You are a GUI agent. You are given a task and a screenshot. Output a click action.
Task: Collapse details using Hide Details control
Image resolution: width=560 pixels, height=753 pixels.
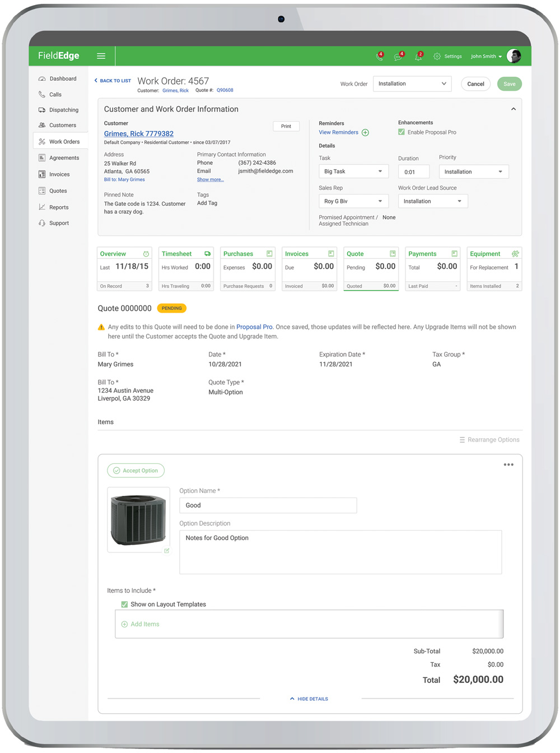(309, 699)
